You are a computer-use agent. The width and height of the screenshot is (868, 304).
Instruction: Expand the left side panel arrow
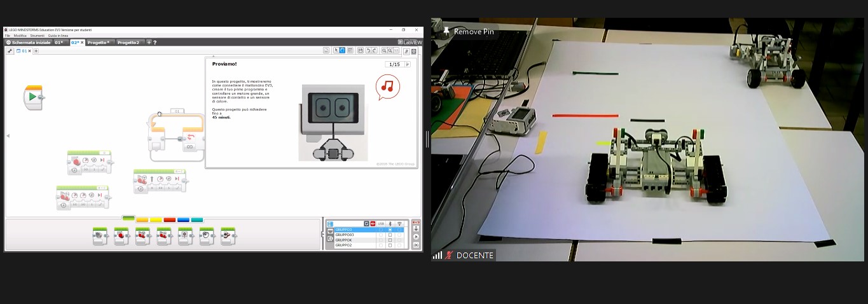(x=8, y=135)
